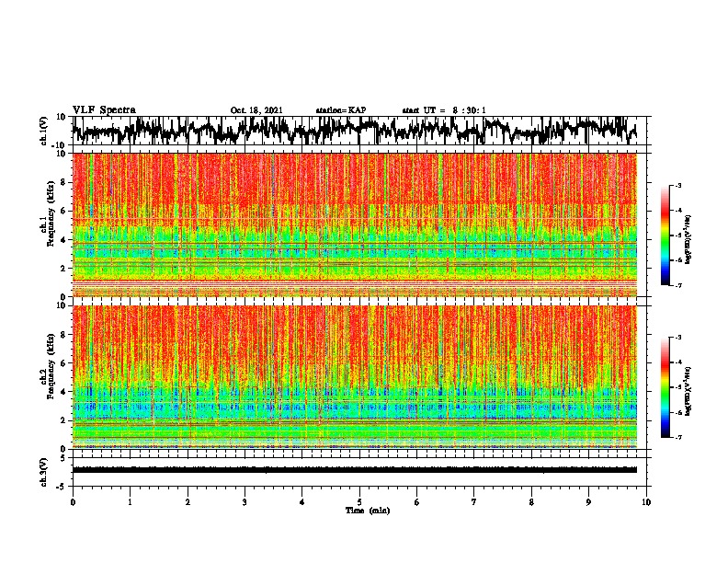The height and width of the screenshot is (563, 728).
Task: Click the '8' kHz tick on ch.2 spectrogram
Action: point(63,335)
